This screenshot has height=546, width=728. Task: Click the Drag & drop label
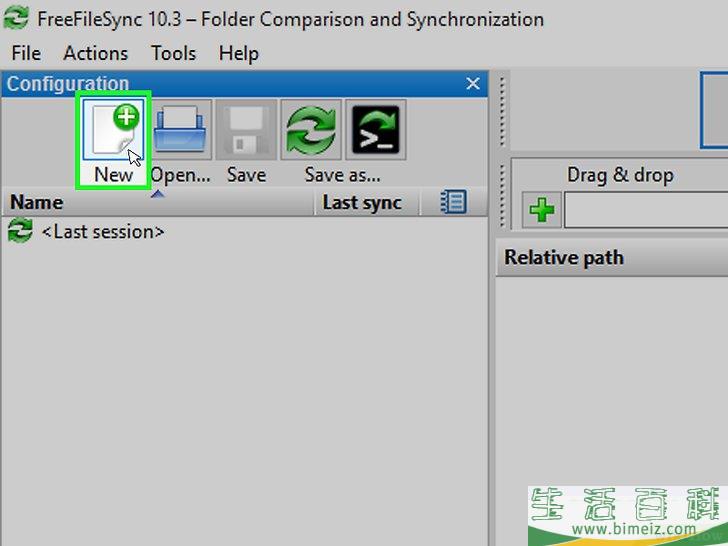point(620,176)
